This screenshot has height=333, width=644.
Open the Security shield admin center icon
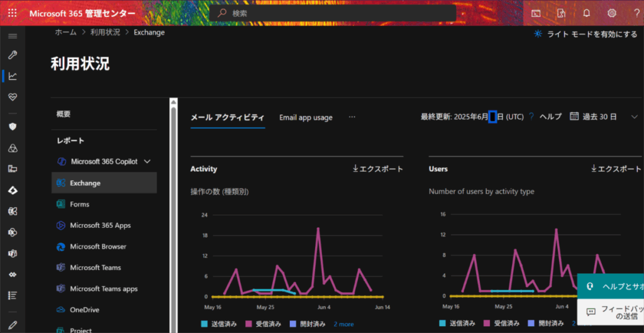click(x=13, y=127)
